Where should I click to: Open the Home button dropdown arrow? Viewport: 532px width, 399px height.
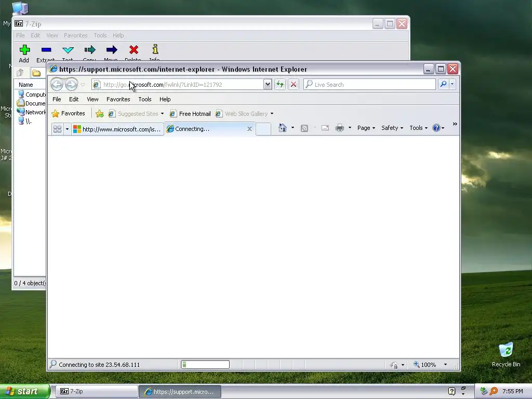(292, 128)
